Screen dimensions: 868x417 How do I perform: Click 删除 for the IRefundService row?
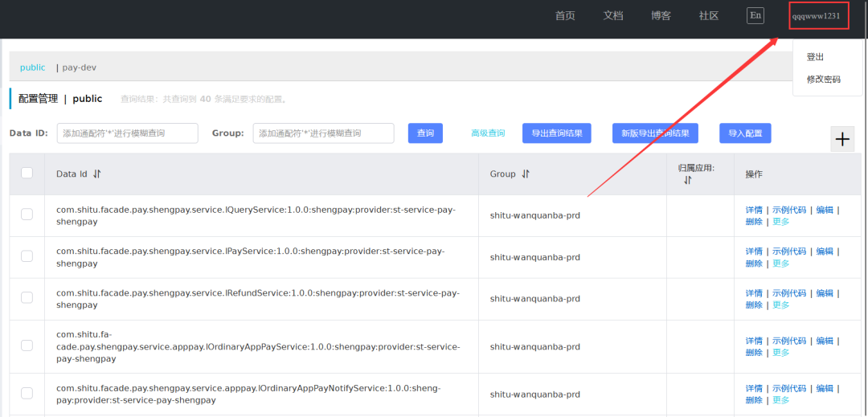coord(754,305)
